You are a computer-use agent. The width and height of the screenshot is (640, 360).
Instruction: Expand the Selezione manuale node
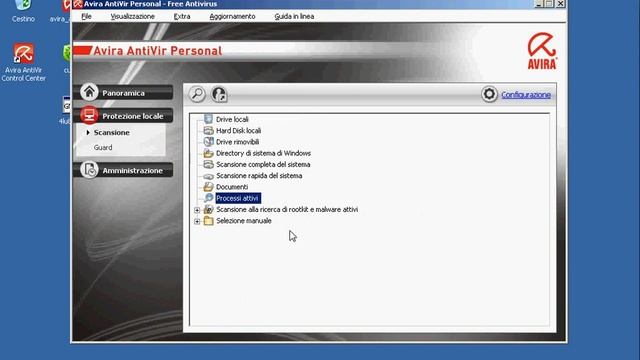(197, 221)
